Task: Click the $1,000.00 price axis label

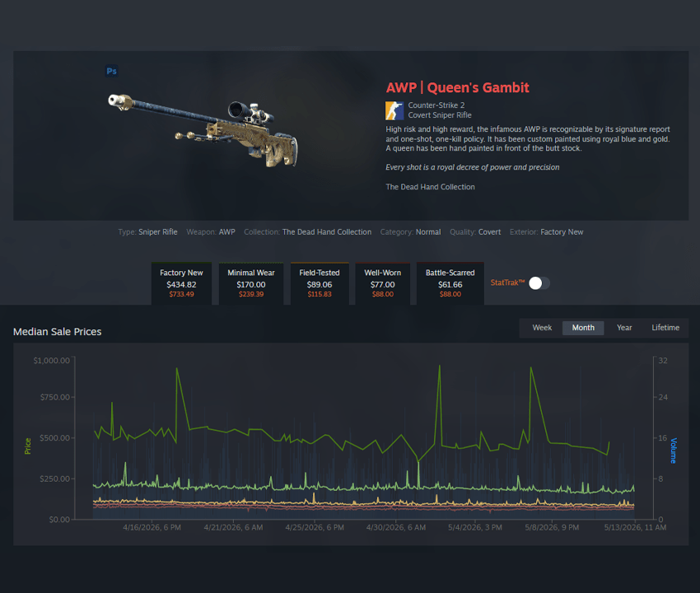Action: point(51,361)
